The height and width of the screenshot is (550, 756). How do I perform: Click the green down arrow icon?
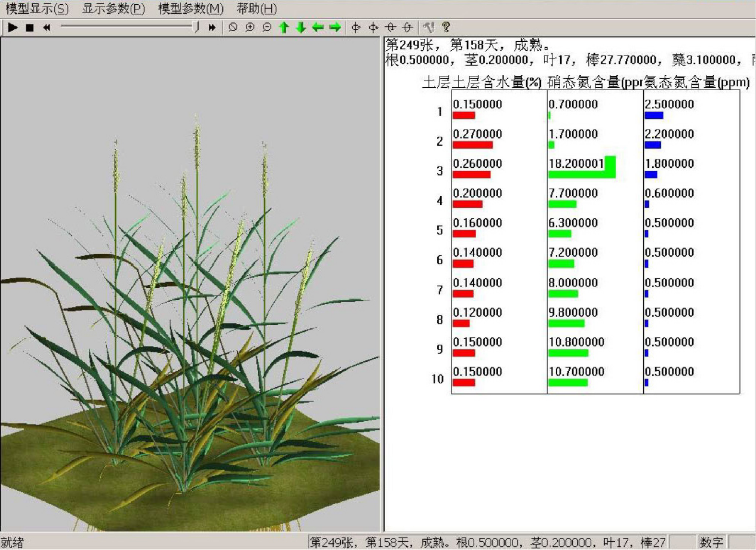301,27
